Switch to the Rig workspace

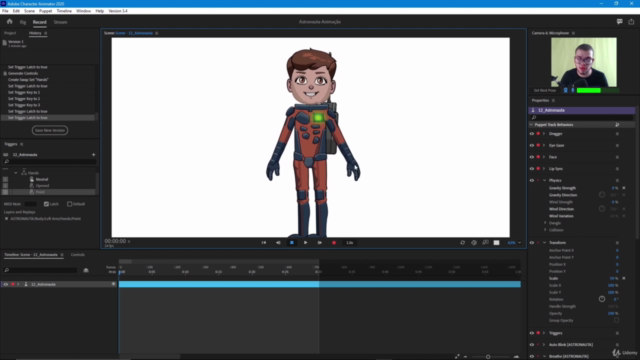[23, 22]
